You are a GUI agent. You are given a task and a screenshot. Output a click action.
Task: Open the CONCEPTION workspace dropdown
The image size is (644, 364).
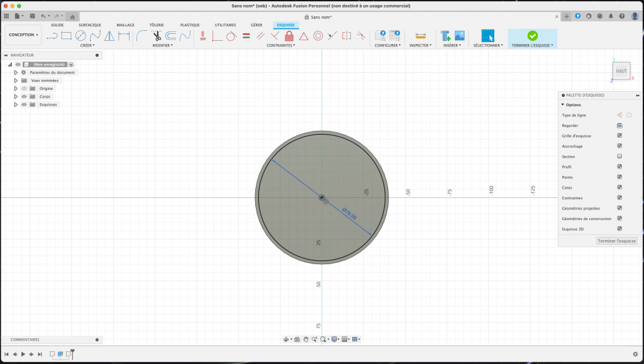pyautogui.click(x=23, y=35)
